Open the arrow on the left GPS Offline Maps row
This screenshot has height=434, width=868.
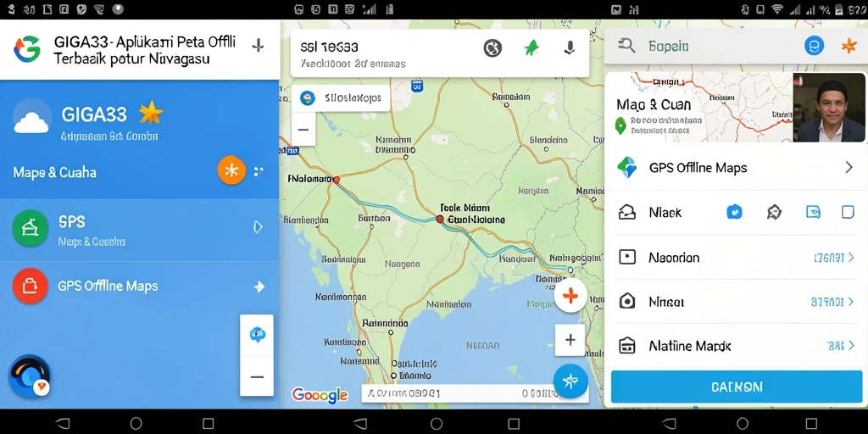click(259, 287)
